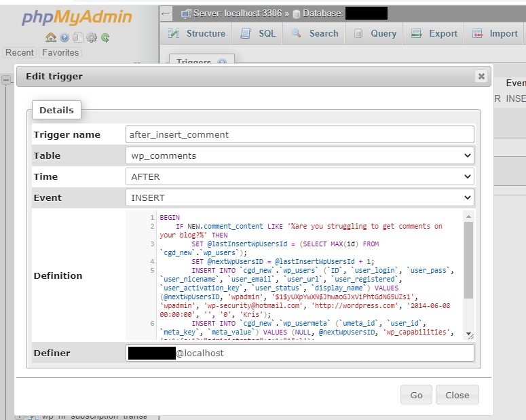The width and height of the screenshot is (526, 420).
Task: Go to the Home icon in sidebar
Action: (51, 37)
